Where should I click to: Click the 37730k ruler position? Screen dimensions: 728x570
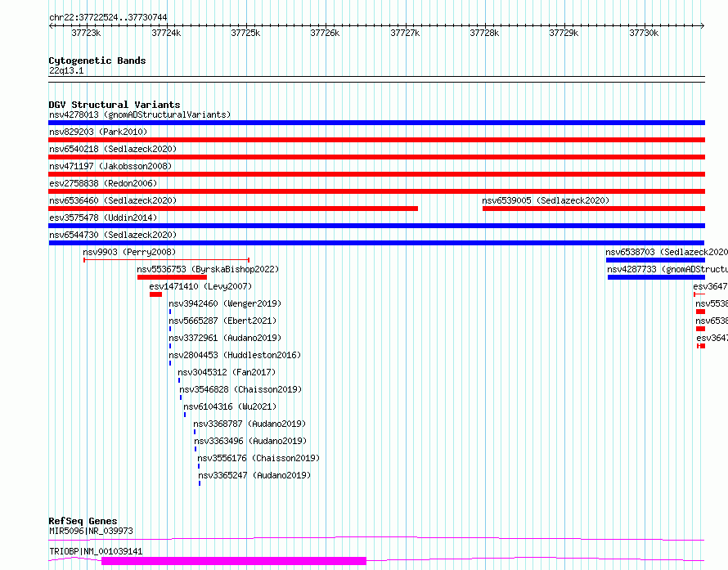tap(644, 33)
